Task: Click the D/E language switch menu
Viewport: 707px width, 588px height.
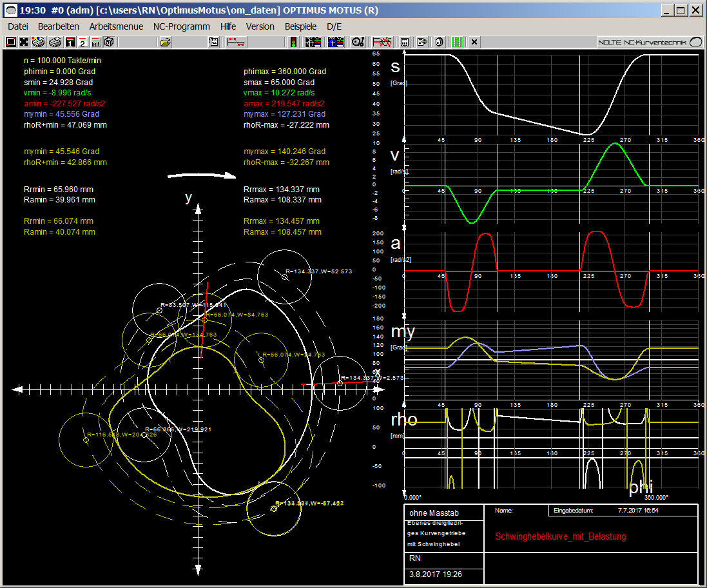Action: (x=334, y=26)
